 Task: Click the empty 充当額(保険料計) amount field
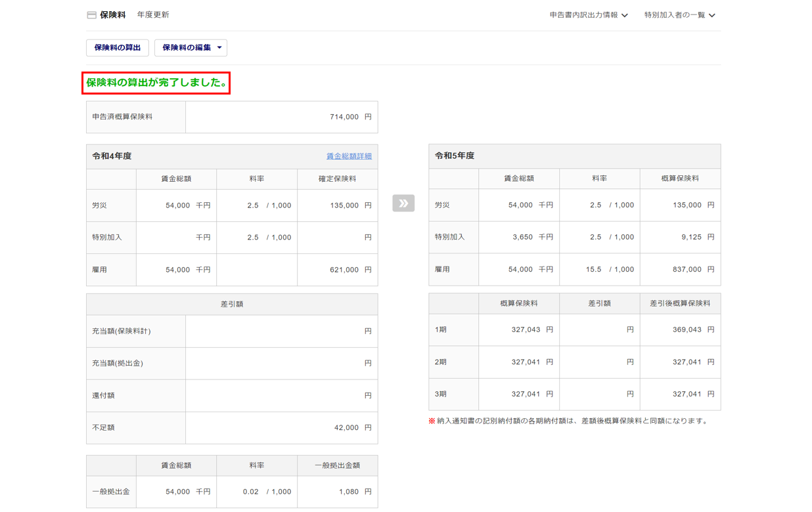(x=281, y=331)
